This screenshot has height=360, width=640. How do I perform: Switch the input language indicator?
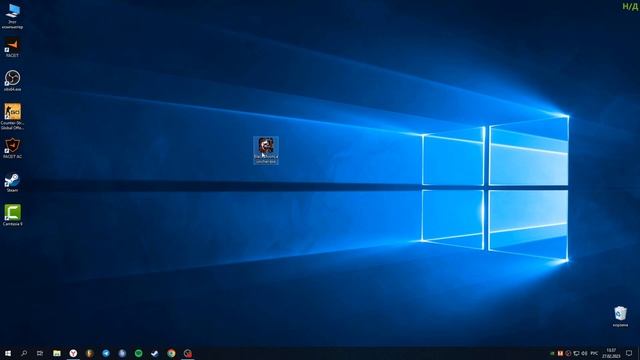pos(594,353)
